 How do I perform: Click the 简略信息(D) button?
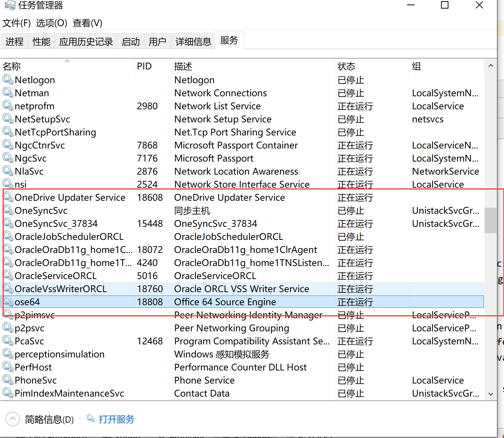pyautogui.click(x=49, y=419)
